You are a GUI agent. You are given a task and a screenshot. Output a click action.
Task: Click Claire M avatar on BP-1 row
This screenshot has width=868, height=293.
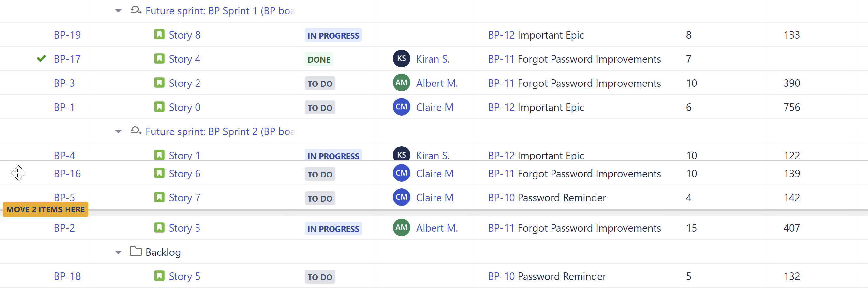[401, 107]
